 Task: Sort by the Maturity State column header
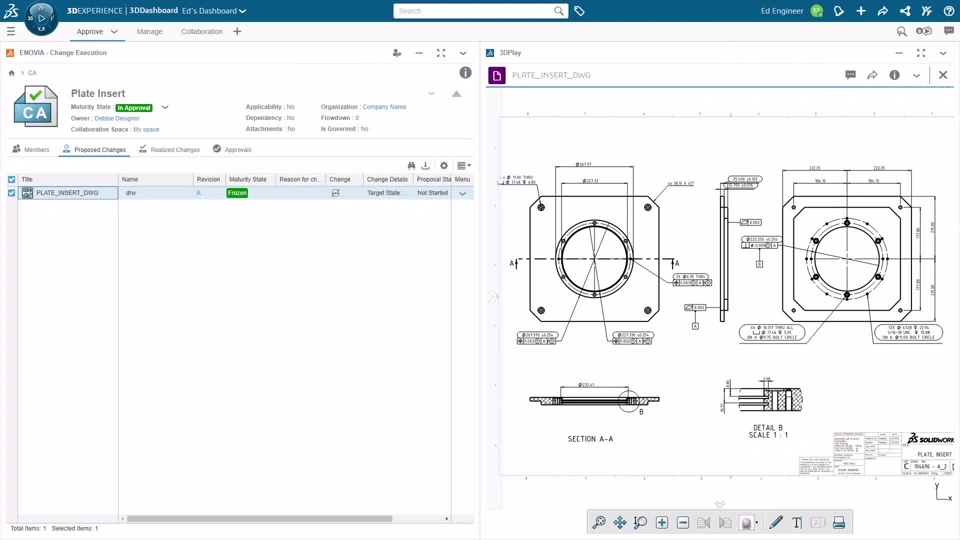click(248, 179)
